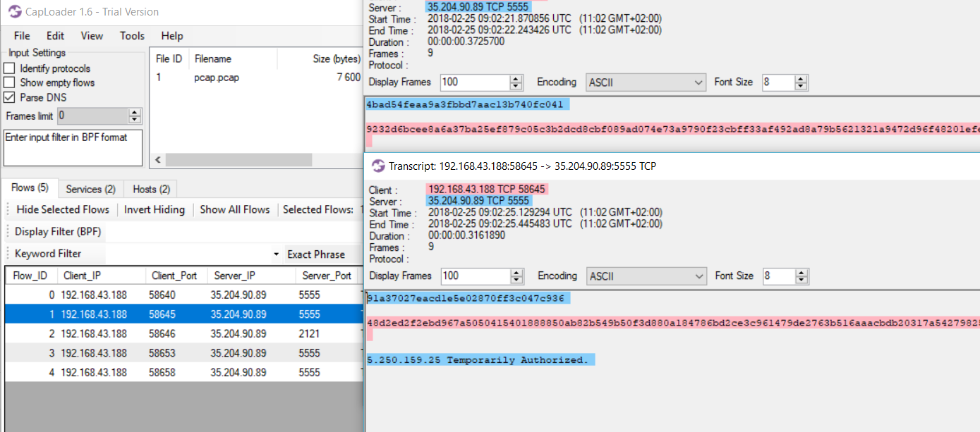Click the client value '192.168.43.188 TCP 58645'

tap(488, 190)
